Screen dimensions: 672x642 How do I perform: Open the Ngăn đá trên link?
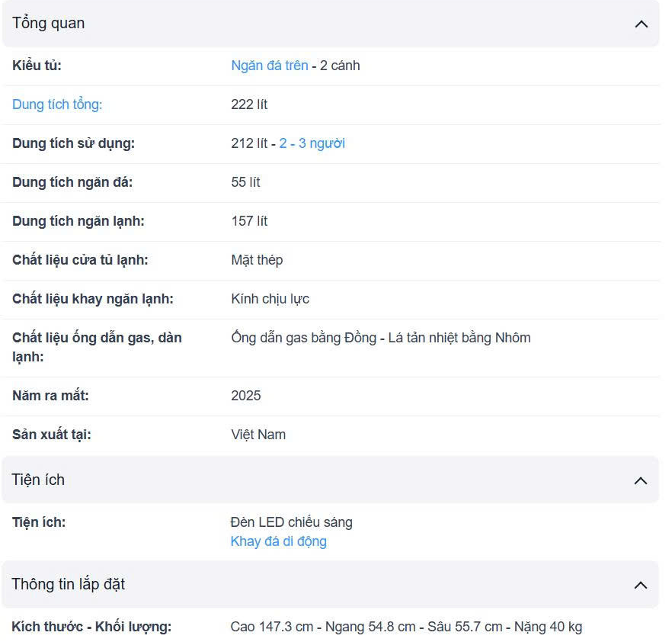[x=269, y=66]
